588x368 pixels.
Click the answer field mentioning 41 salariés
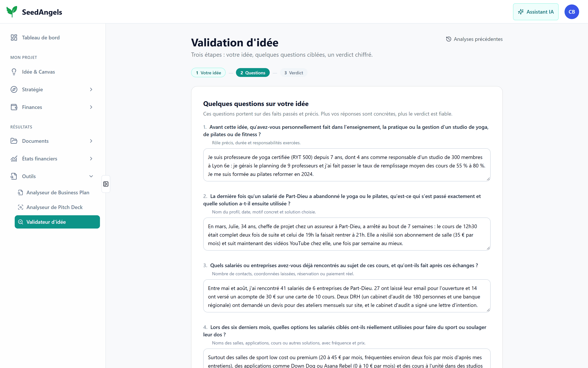click(347, 296)
